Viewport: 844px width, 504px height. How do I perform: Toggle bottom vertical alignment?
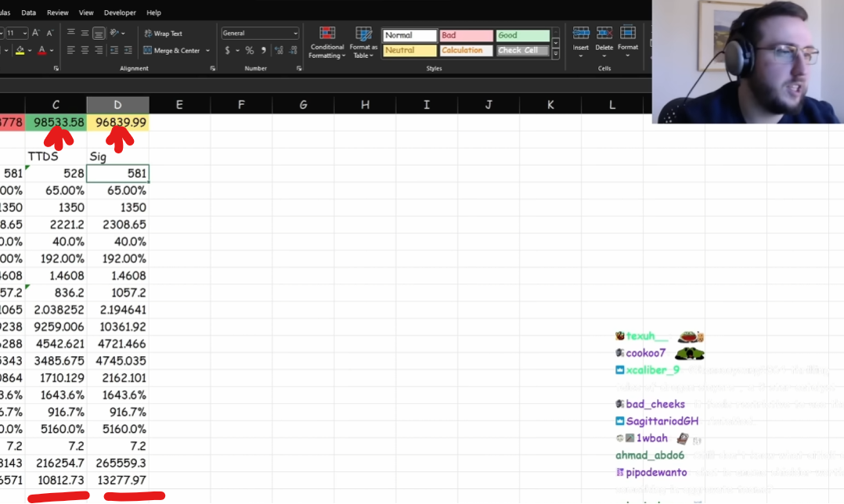99,34
